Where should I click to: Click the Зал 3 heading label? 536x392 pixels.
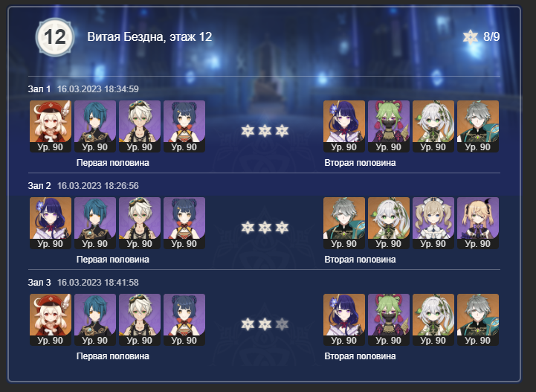point(39,283)
